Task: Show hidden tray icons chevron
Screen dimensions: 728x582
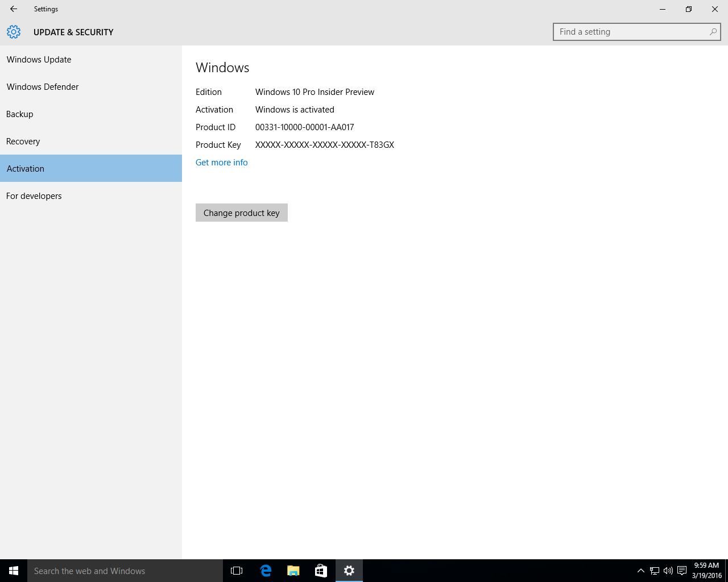Action: pos(640,571)
